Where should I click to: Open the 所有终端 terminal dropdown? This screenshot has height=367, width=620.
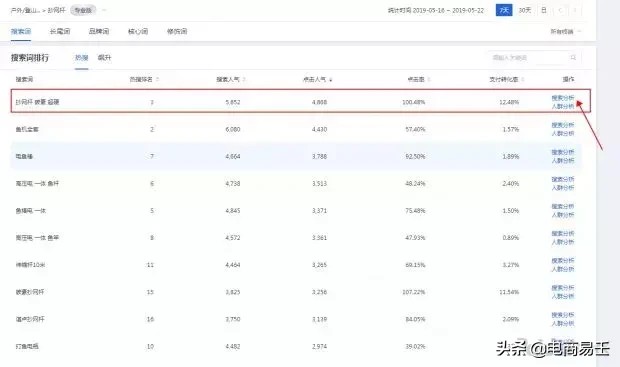click(566, 32)
